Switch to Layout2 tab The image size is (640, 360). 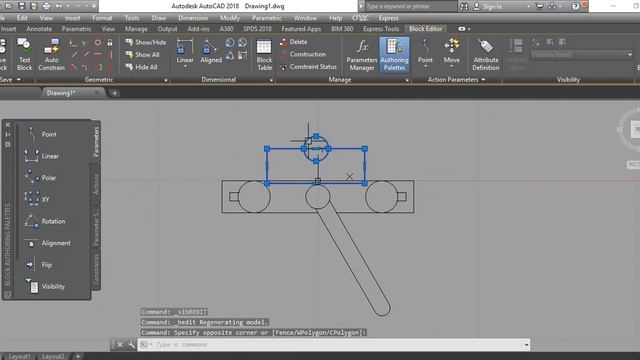[x=53, y=356]
